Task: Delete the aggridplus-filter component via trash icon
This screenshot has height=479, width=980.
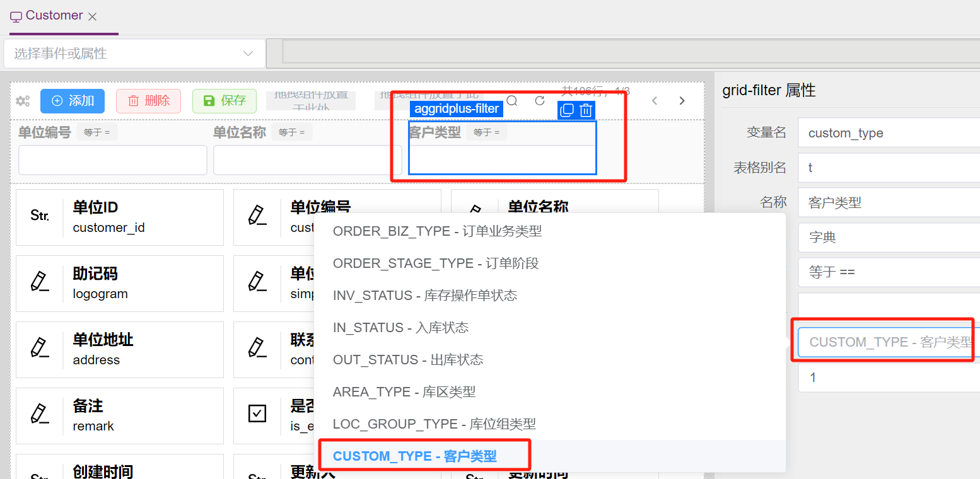Action: (x=586, y=110)
